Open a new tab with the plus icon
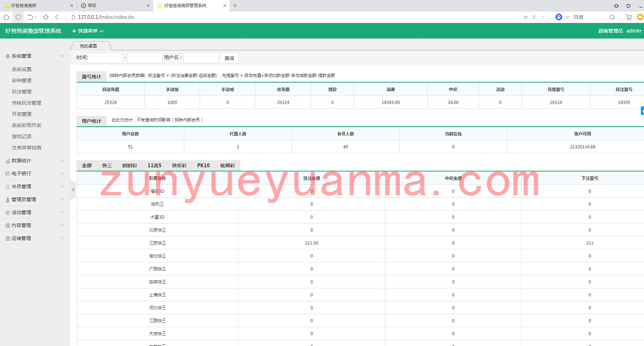 click(x=235, y=5)
